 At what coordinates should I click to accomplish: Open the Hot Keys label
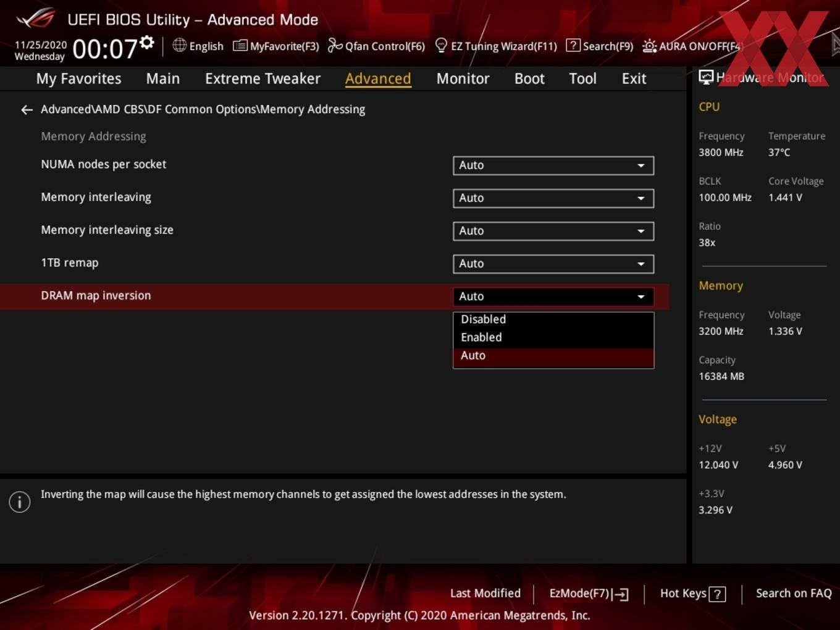[x=683, y=594]
